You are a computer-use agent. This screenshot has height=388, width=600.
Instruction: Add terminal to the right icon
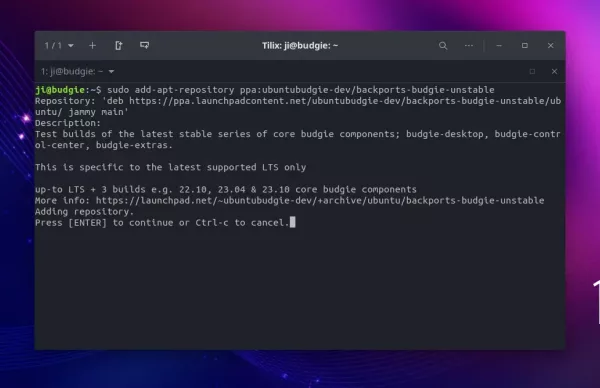point(119,46)
